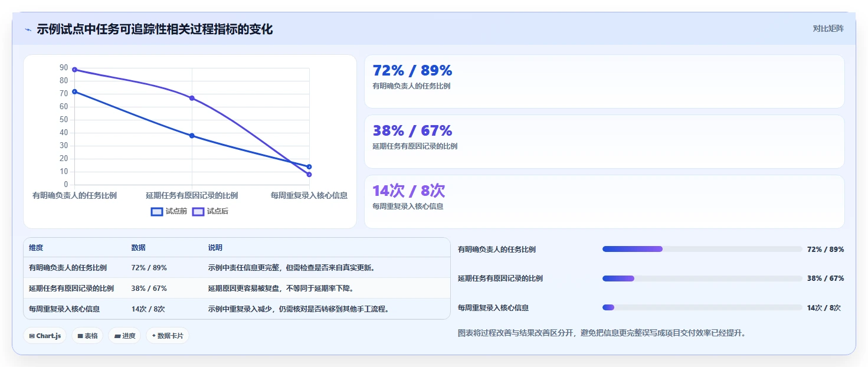Toggle the 试点前 legend item
868x367 pixels.
tap(169, 211)
